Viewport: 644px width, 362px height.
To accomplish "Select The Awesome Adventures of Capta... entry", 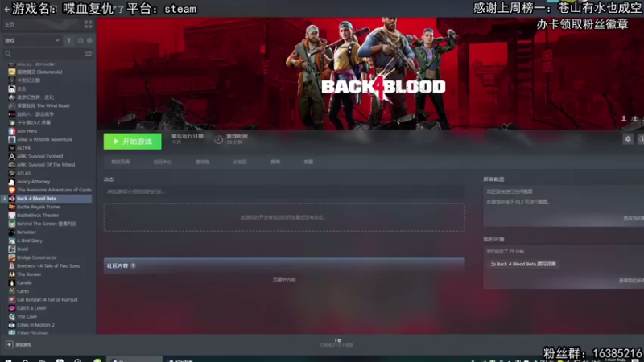I will pyautogui.click(x=54, y=190).
